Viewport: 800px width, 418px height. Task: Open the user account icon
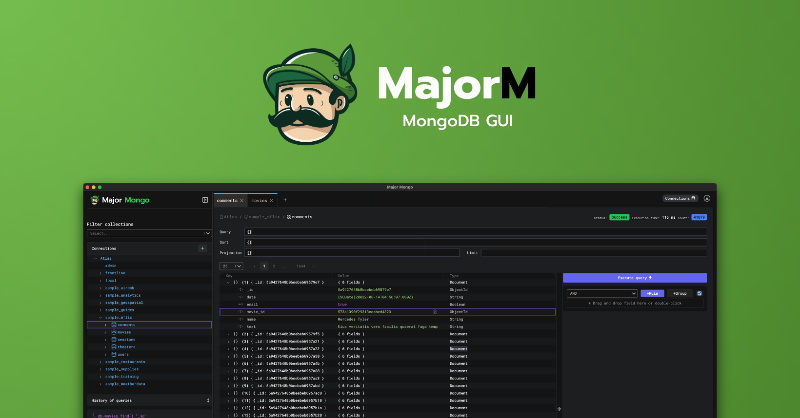[707, 199]
